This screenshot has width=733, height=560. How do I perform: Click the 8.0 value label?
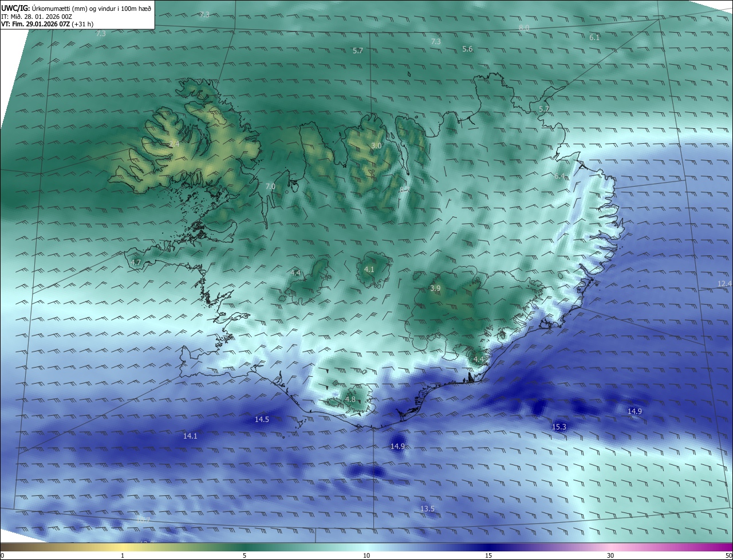[524, 27]
